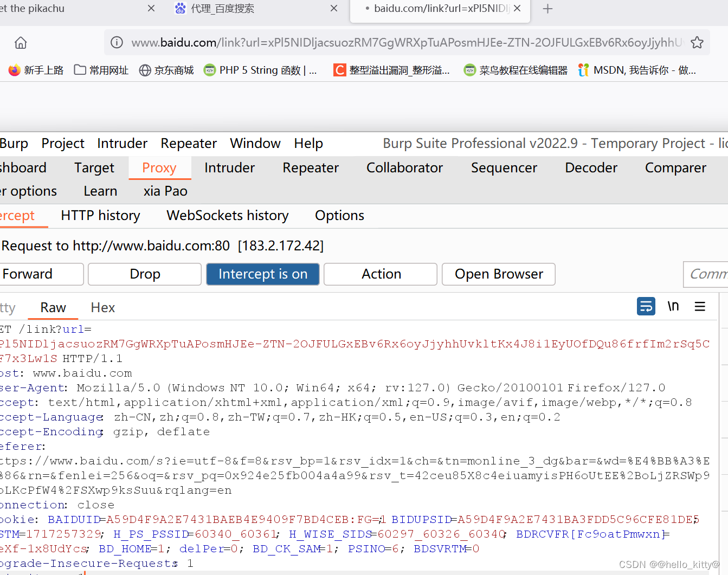Click the Connection: close header line
Screen dimensions: 728x575
click(x=57, y=505)
